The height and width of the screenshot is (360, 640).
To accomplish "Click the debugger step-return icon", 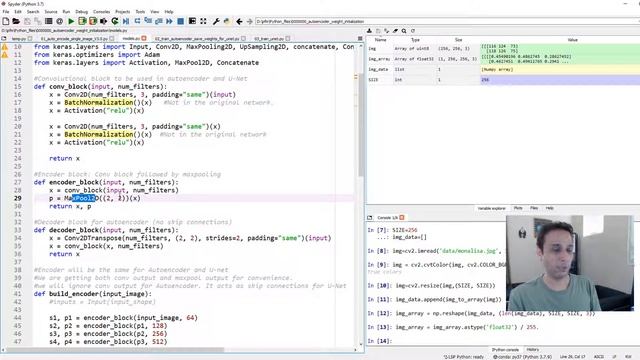I will point(158,21).
